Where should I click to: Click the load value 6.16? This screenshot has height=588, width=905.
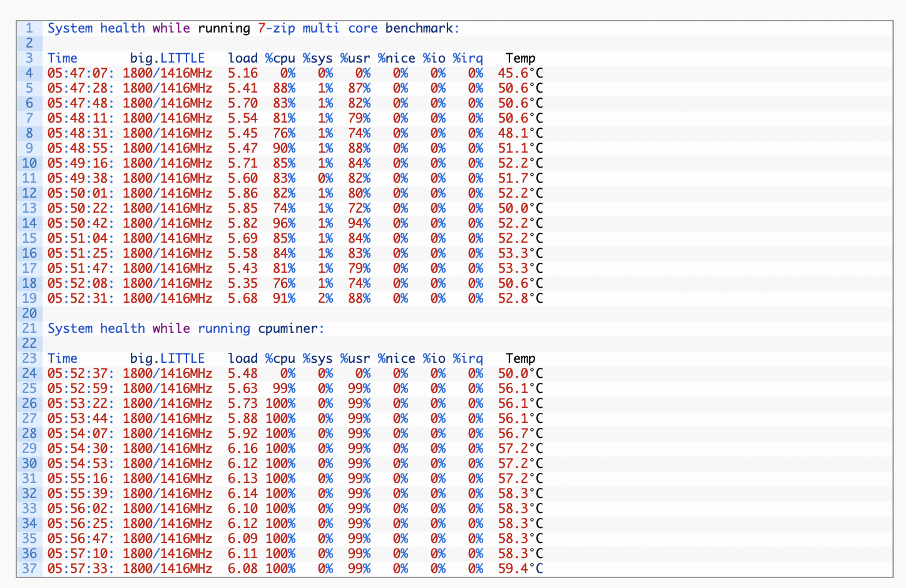[242, 449]
